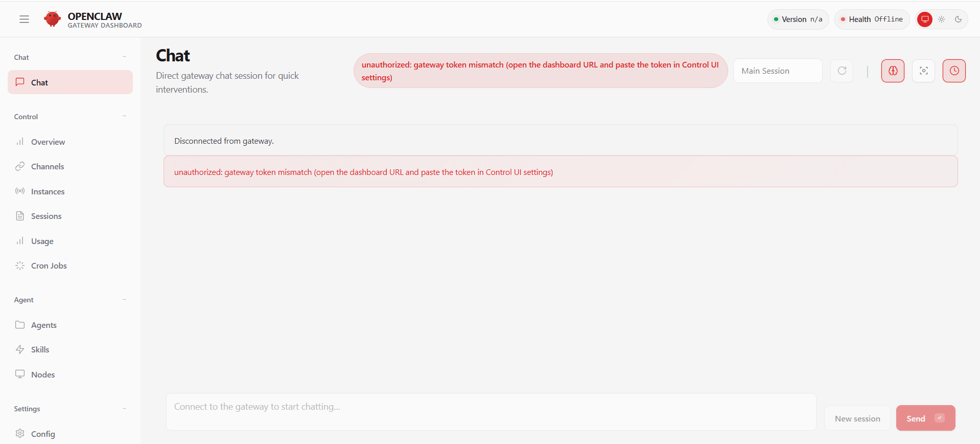Open Cron Jobs from the sidebar

pyautogui.click(x=49, y=266)
